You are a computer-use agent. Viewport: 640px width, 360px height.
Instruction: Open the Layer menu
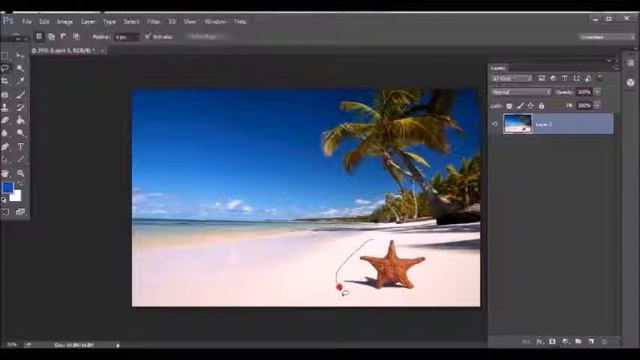click(x=88, y=21)
